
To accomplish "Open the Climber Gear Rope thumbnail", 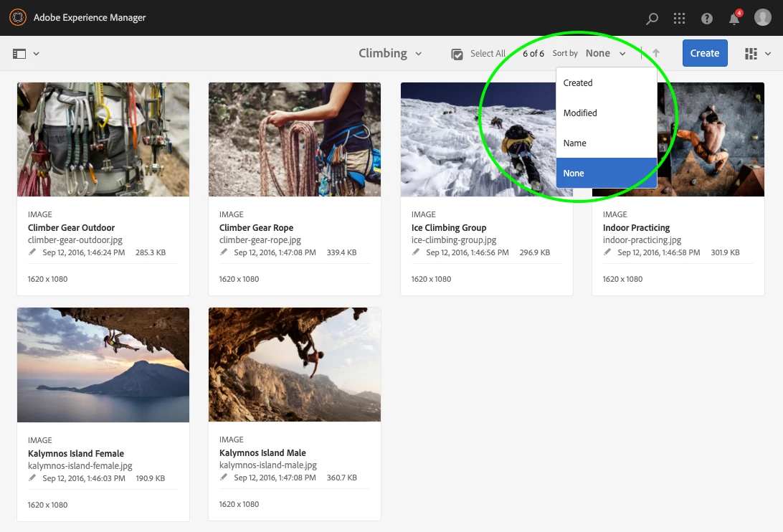I will [x=295, y=139].
